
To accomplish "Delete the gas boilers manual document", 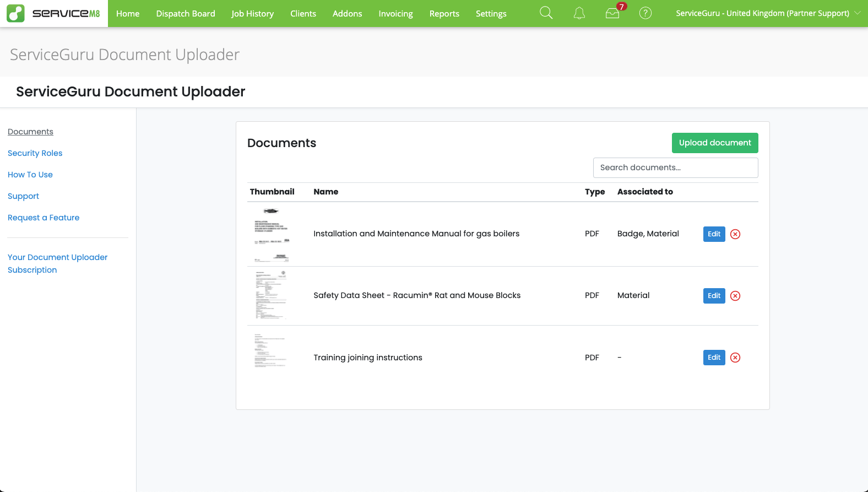I will (735, 234).
